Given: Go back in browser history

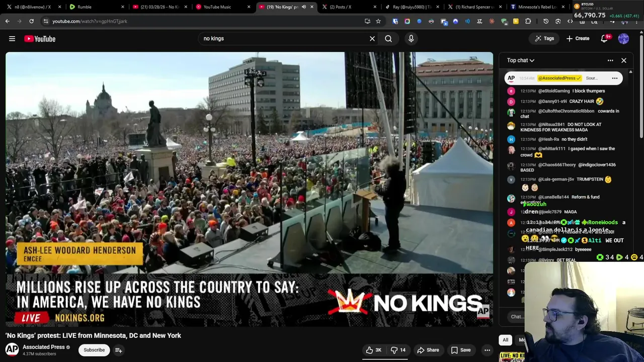Looking at the screenshot, I should tap(8, 21).
